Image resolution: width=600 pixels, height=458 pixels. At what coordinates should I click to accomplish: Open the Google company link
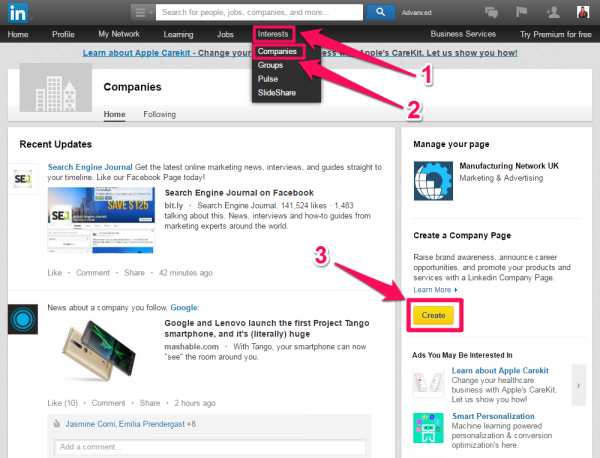(184, 308)
